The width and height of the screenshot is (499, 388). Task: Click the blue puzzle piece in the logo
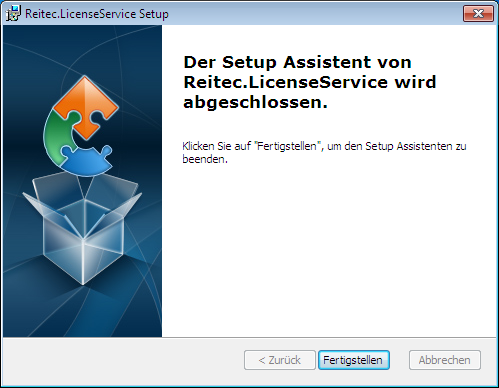point(87,161)
